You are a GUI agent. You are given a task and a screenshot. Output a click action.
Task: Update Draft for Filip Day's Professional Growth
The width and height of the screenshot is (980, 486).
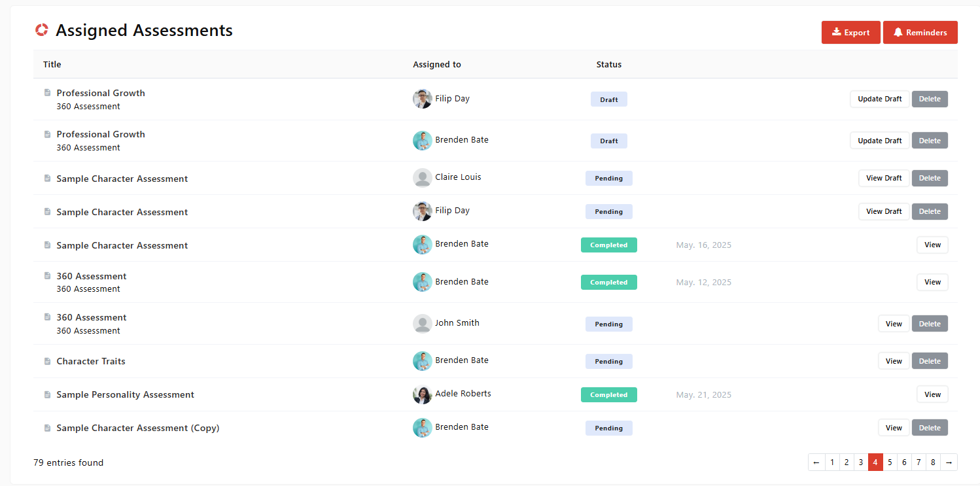click(879, 99)
